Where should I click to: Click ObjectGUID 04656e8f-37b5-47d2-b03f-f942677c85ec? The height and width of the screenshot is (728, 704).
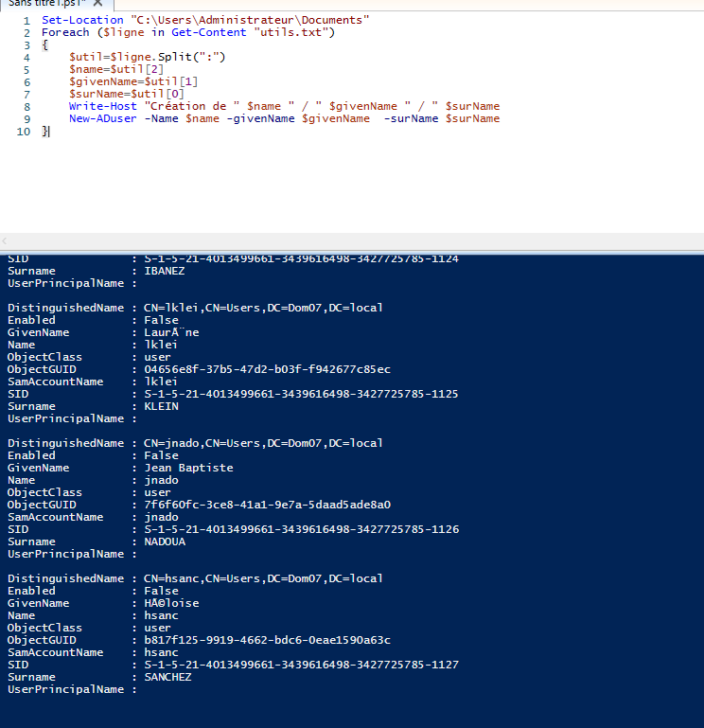(267, 369)
